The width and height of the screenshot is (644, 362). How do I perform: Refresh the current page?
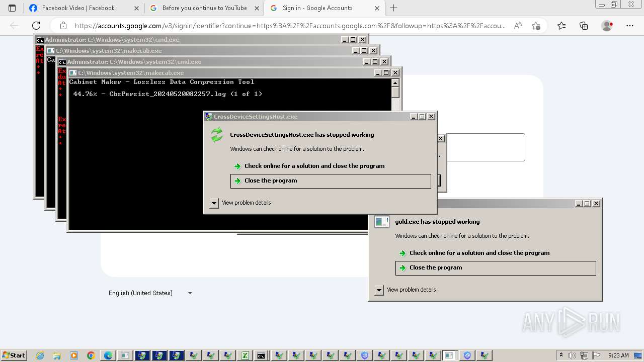[x=36, y=26]
